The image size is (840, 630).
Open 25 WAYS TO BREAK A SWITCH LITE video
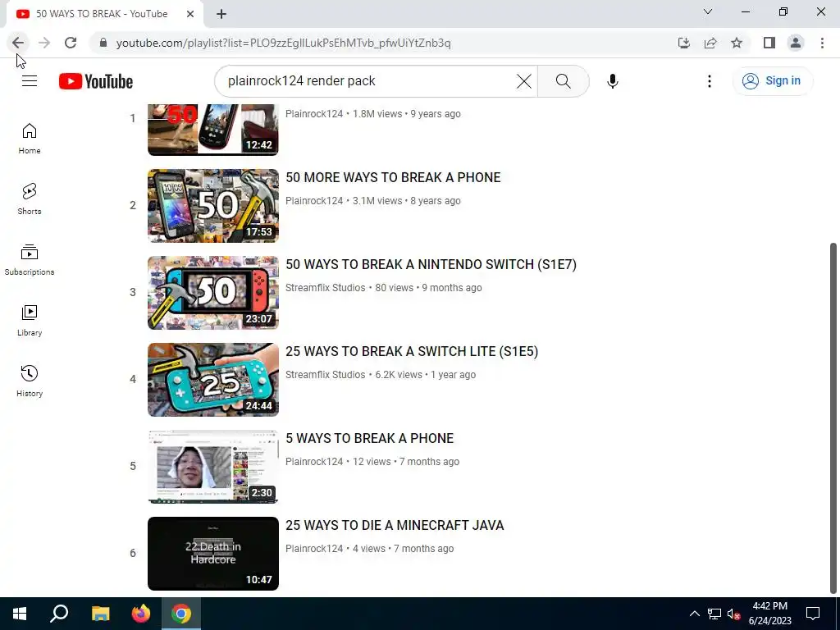pos(412,351)
